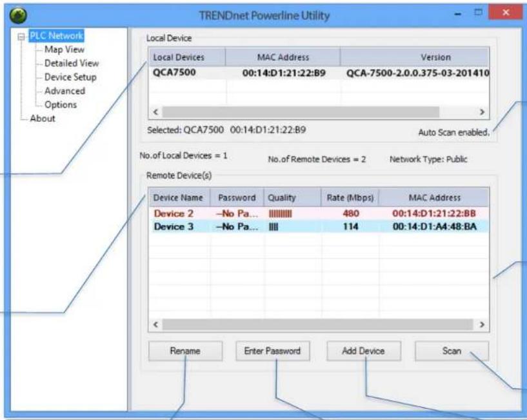Click the Selected: QCA7500 status text
Viewport: 527px width, 420px height.
(226, 130)
